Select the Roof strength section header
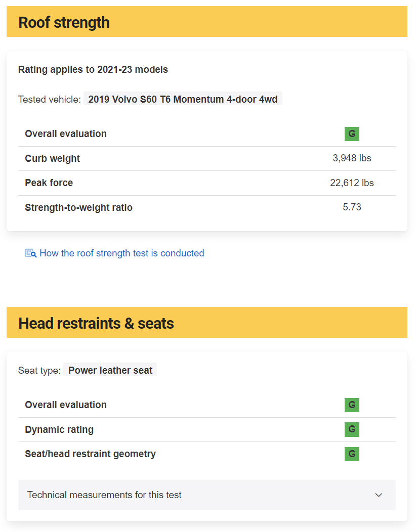 [x=207, y=21]
